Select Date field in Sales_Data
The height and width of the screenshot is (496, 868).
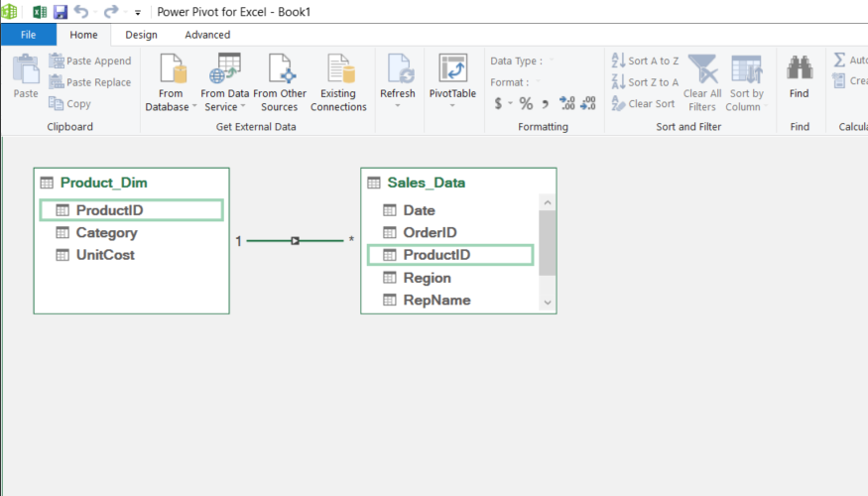click(x=450, y=210)
